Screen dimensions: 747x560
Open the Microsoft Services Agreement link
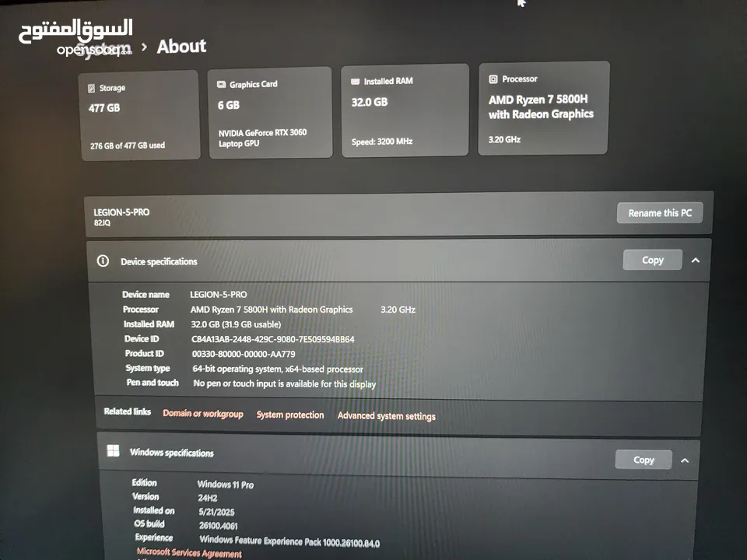point(189,553)
